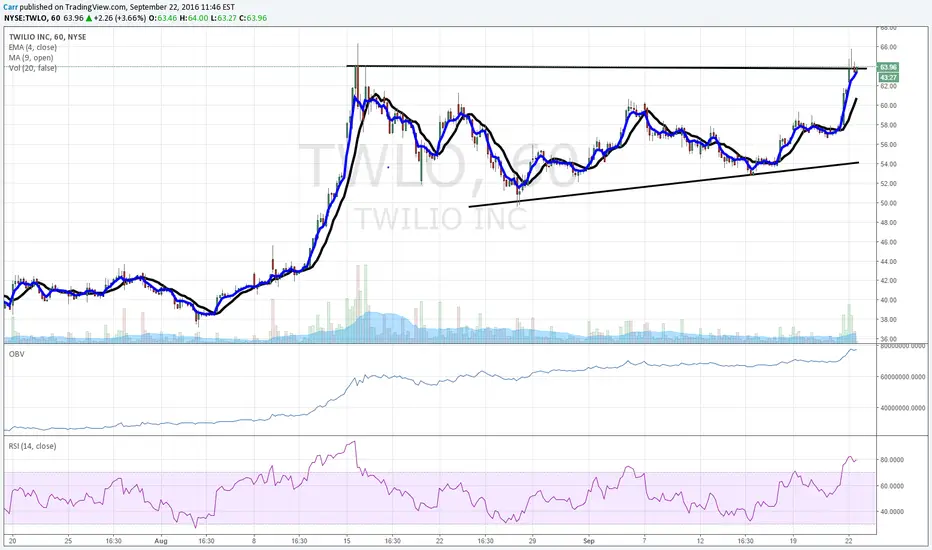Click the 80.0000 RSI axis label
Screen dimensions: 932x550
(892, 460)
